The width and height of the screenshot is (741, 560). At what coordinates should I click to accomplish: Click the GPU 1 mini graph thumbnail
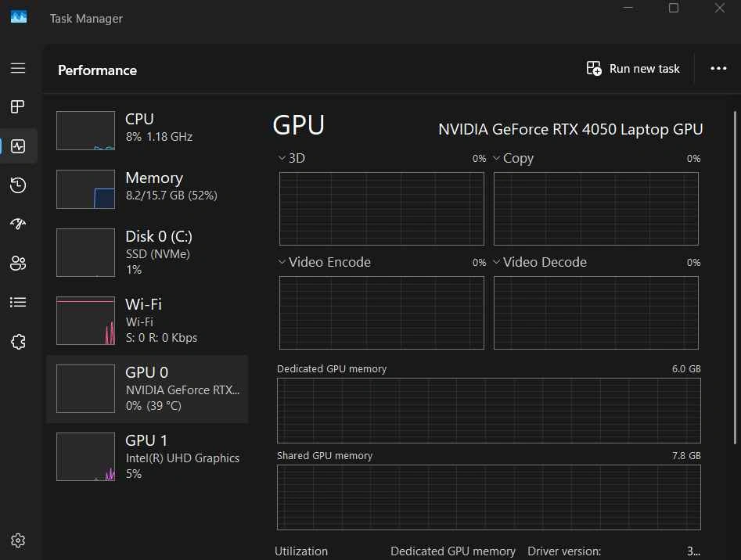[85, 457]
